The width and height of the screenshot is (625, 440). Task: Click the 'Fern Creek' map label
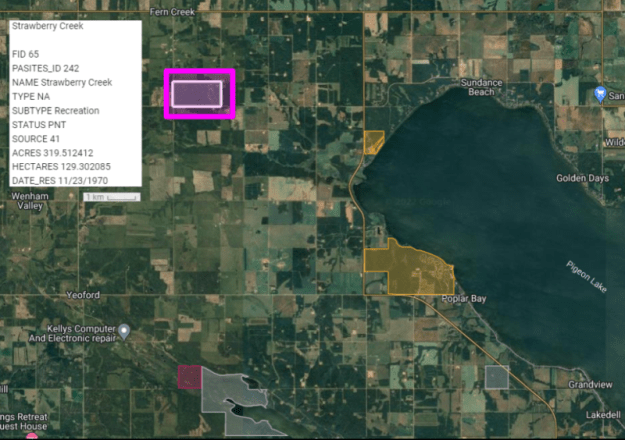172,12
